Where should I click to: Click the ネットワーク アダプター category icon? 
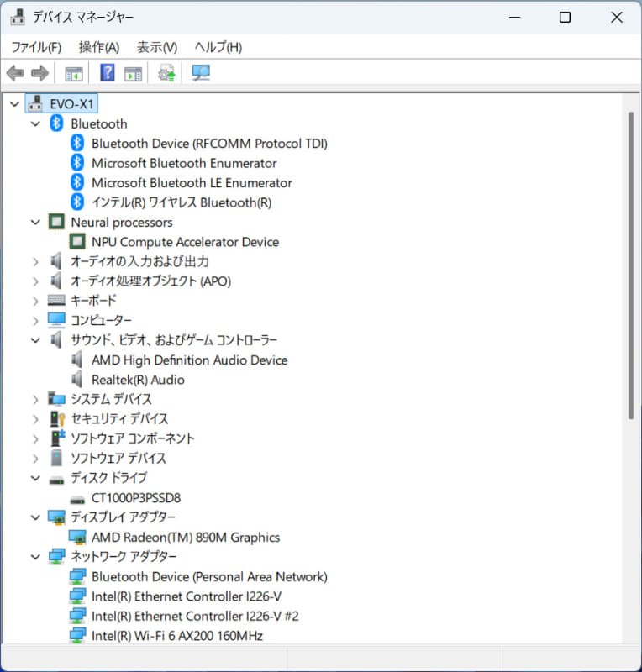click(x=56, y=557)
